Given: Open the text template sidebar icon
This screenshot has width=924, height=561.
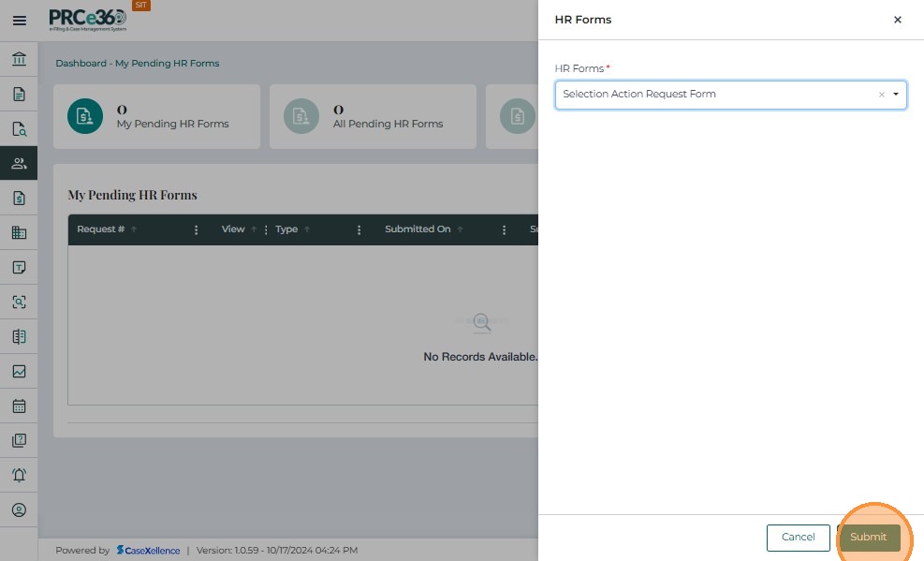Looking at the screenshot, I should coord(19,268).
